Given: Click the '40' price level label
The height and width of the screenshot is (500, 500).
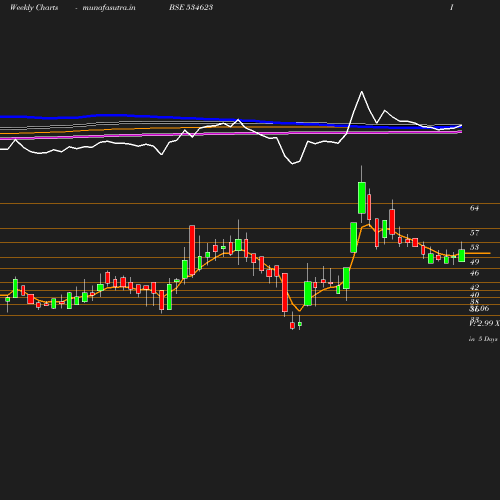Looking at the screenshot, I should point(474,295).
